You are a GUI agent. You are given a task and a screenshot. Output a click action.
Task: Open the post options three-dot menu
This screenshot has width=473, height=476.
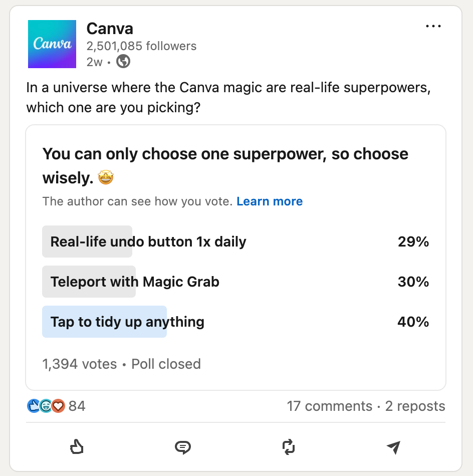433,26
